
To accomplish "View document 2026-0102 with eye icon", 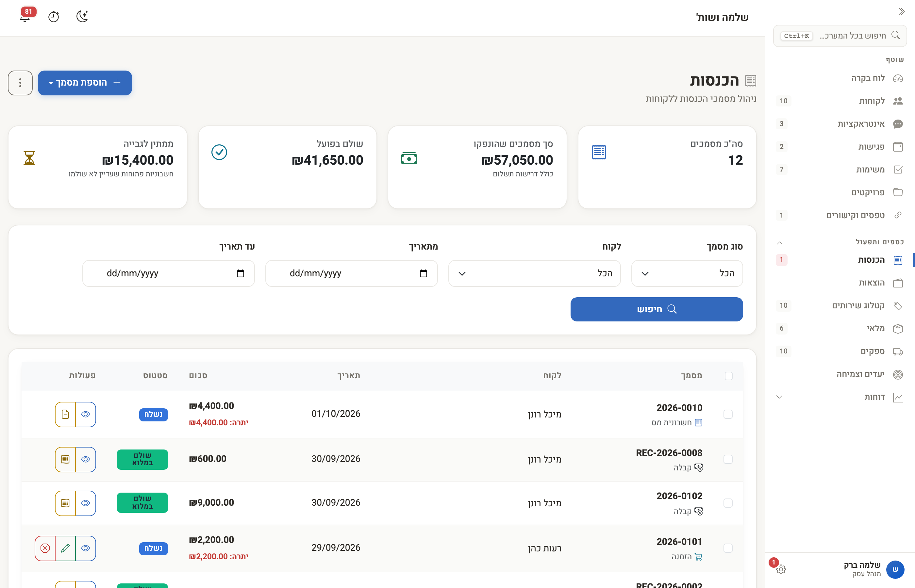I will pos(86,503).
